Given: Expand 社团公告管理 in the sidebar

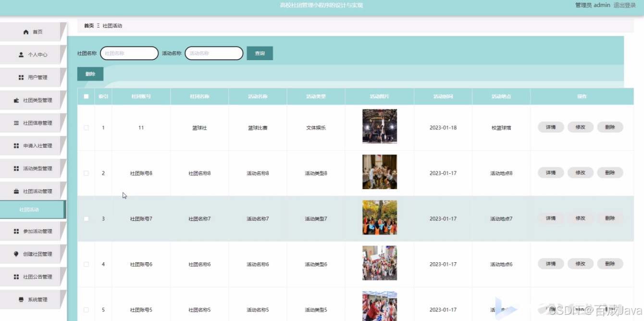Looking at the screenshot, I should [x=33, y=277].
